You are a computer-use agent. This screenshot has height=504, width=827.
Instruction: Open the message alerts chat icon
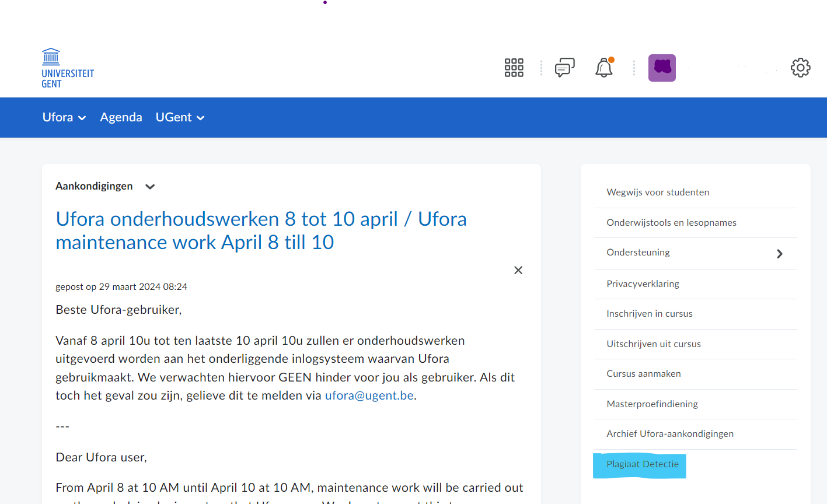pyautogui.click(x=564, y=68)
